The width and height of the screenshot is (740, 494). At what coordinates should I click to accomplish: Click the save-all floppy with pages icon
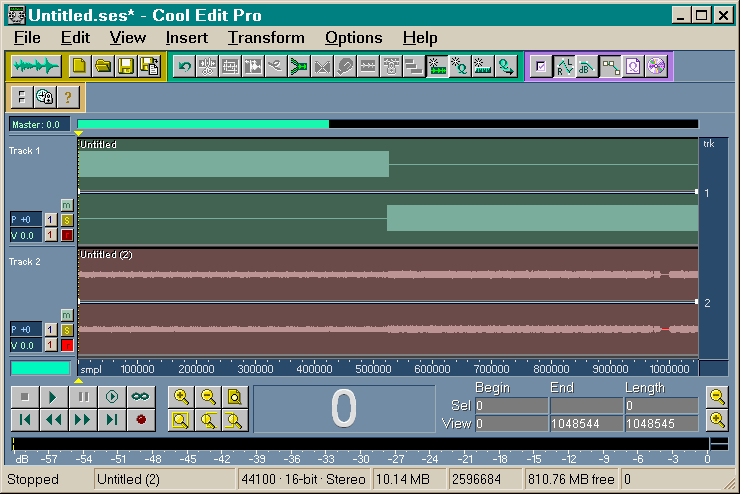(x=149, y=67)
